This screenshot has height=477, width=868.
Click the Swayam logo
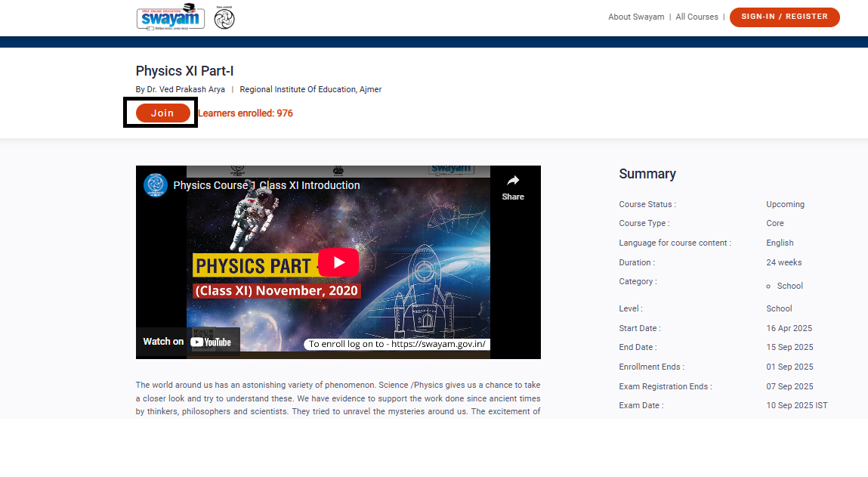[171, 17]
